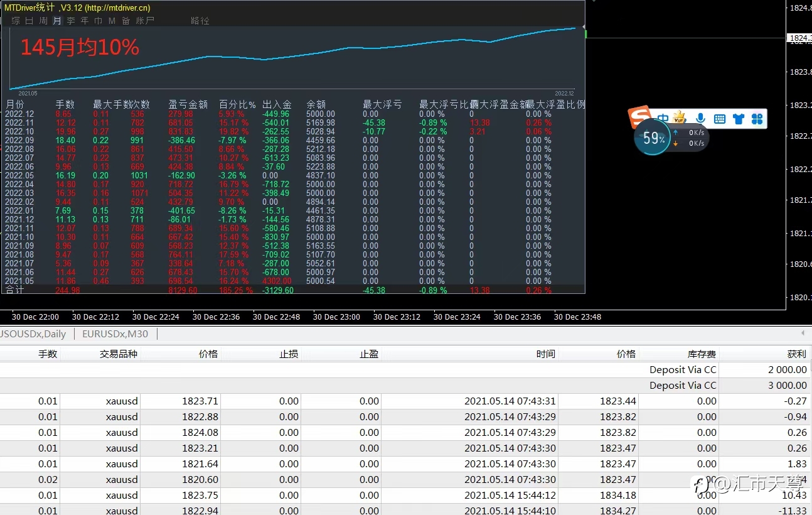Click the 30 Dec 22:00 time axis label
Viewport: 812px width, 515px height.
[35, 317]
